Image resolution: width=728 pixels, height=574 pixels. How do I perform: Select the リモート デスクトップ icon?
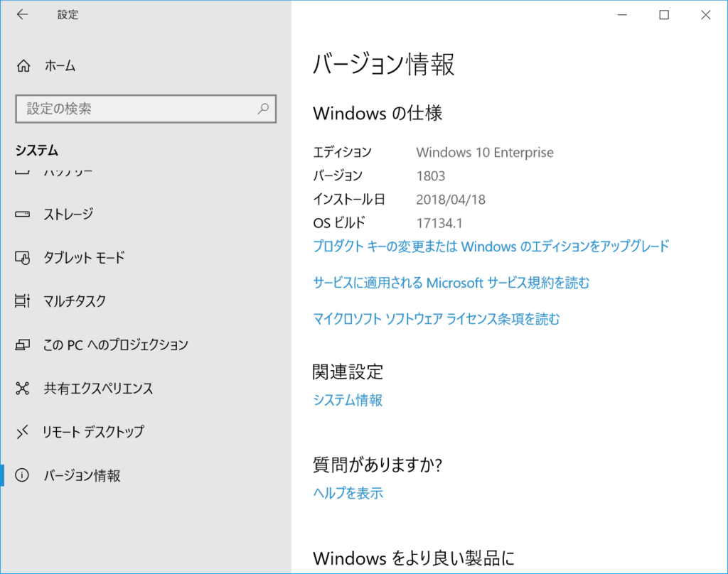[22, 431]
